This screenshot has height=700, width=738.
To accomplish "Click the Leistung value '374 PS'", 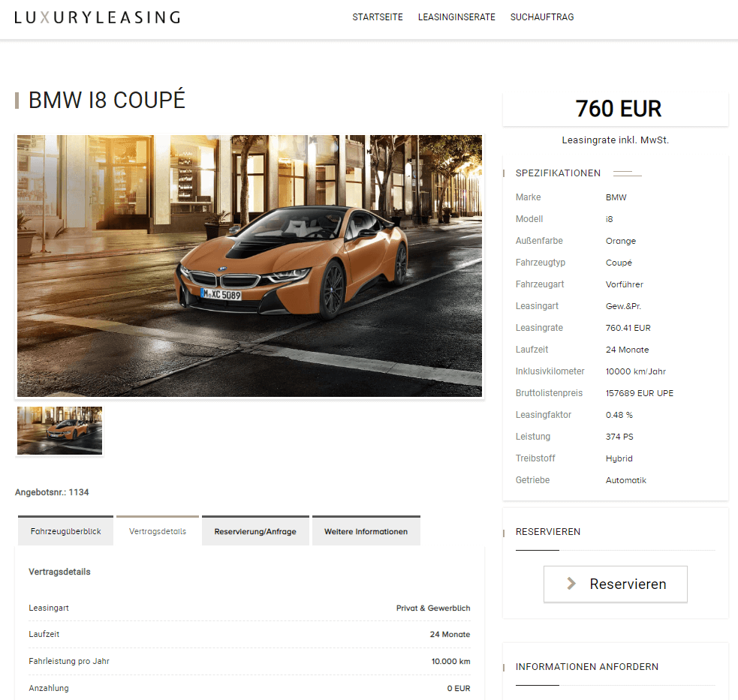I will click(x=619, y=437).
